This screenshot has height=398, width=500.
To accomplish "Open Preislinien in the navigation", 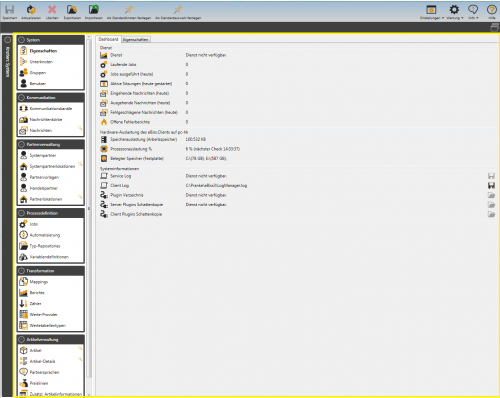I will (x=39, y=383).
